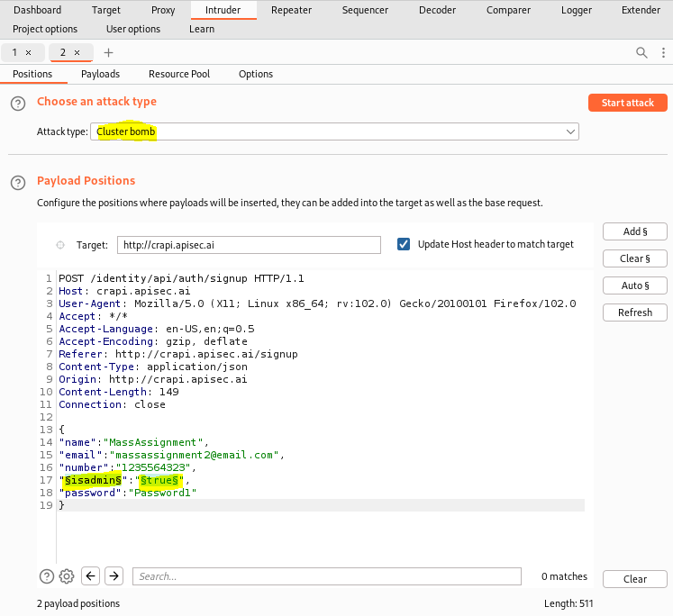Click help icon beside Payload Positions

pyautogui.click(x=18, y=183)
